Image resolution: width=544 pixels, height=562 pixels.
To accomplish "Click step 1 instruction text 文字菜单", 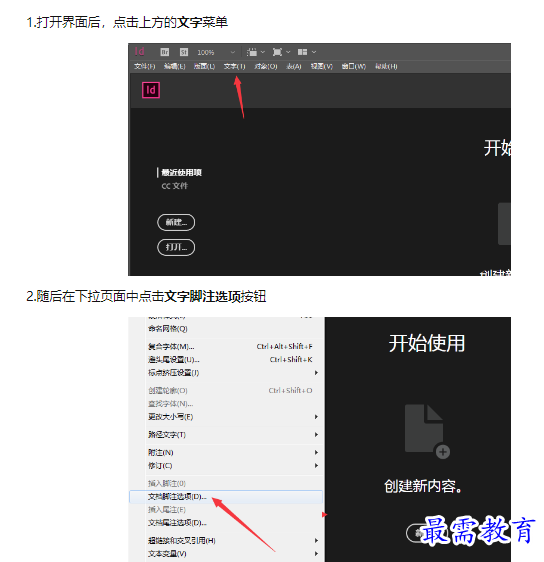I will [202, 22].
